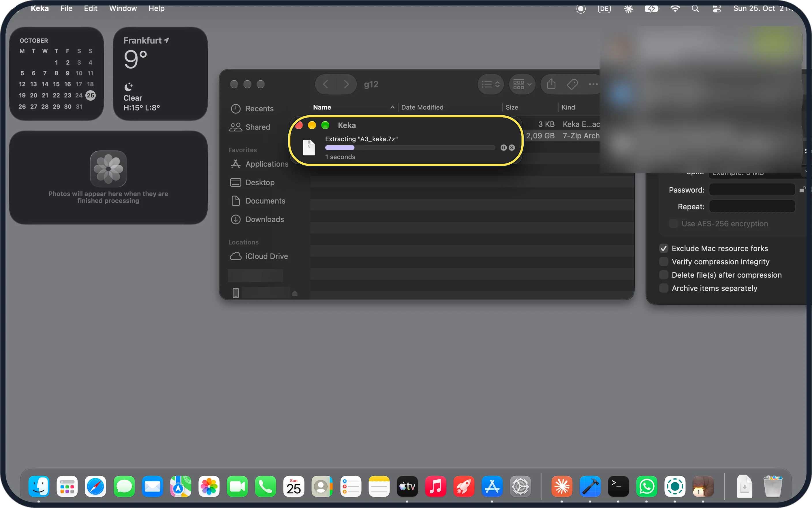This screenshot has height=508, width=812.
Task: Click the Password input field in Keka
Action: point(752,190)
